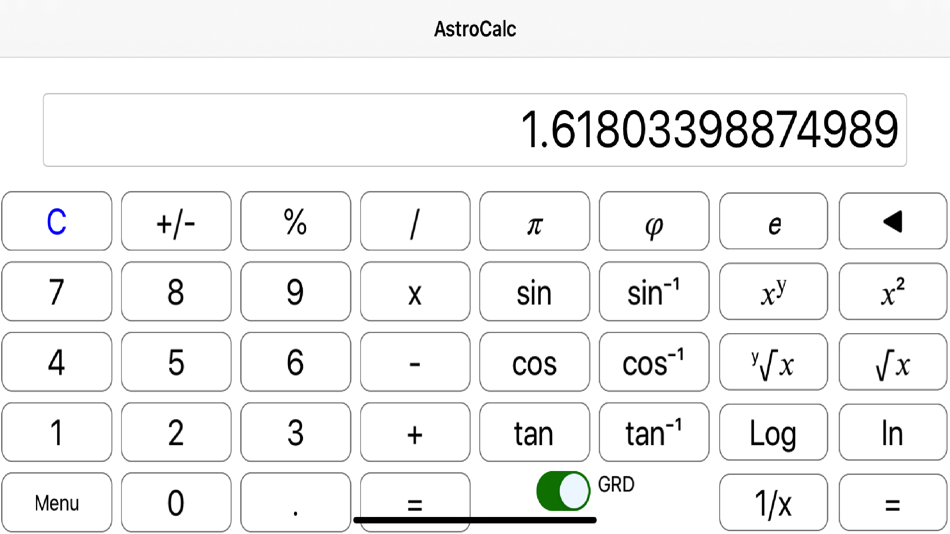The image size is (950, 534).
Task: Click the AstroCalc title
Action: click(x=475, y=29)
